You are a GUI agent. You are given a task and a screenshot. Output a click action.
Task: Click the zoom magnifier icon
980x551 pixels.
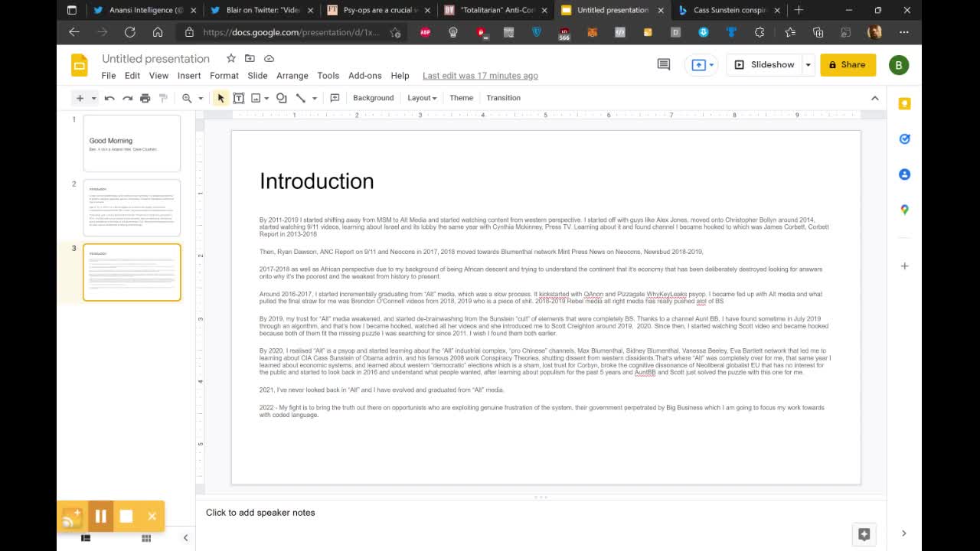pyautogui.click(x=187, y=98)
